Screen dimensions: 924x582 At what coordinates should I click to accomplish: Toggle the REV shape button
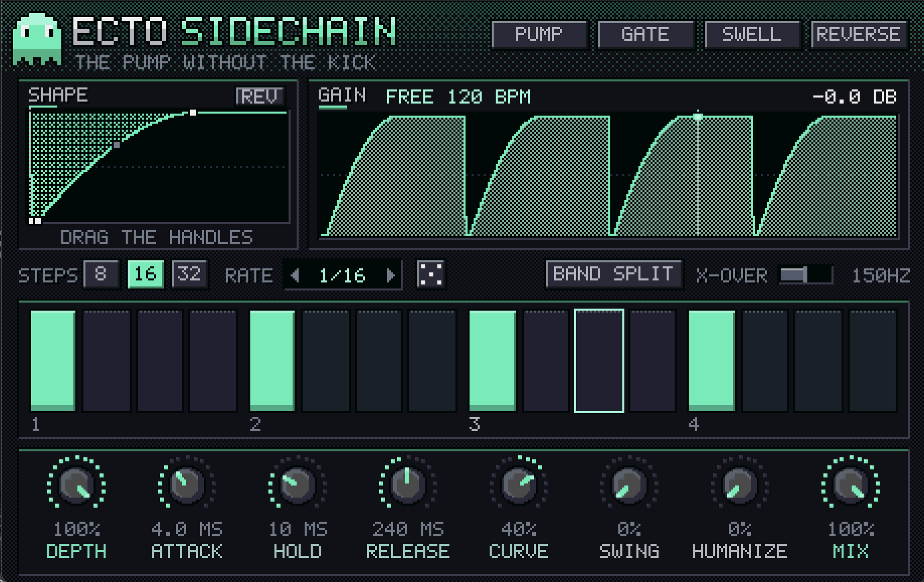click(x=260, y=96)
